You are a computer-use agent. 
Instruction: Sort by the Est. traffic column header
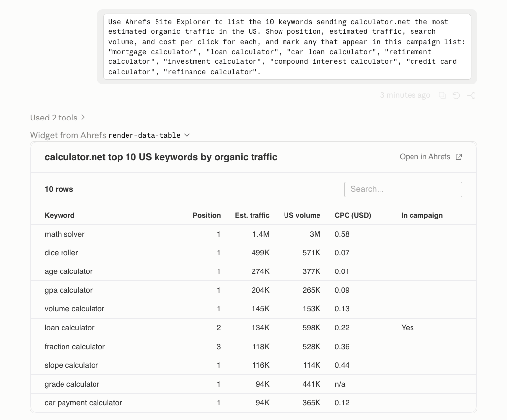coord(252,215)
